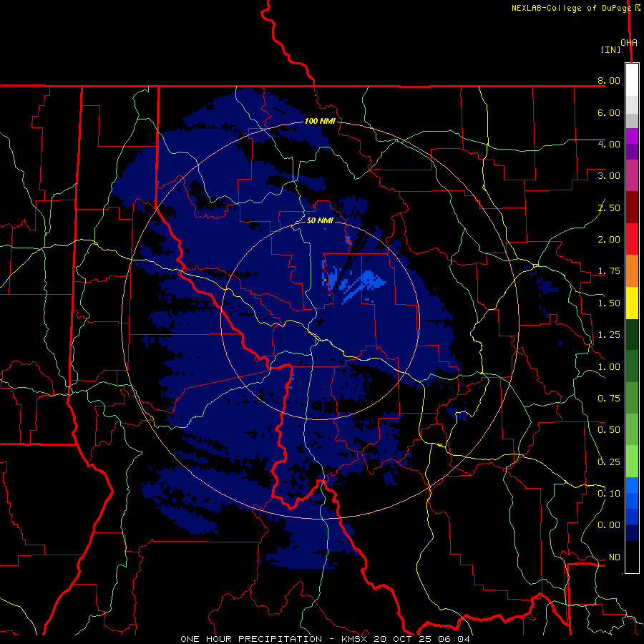Click the 2.00 legend value

tap(609, 240)
